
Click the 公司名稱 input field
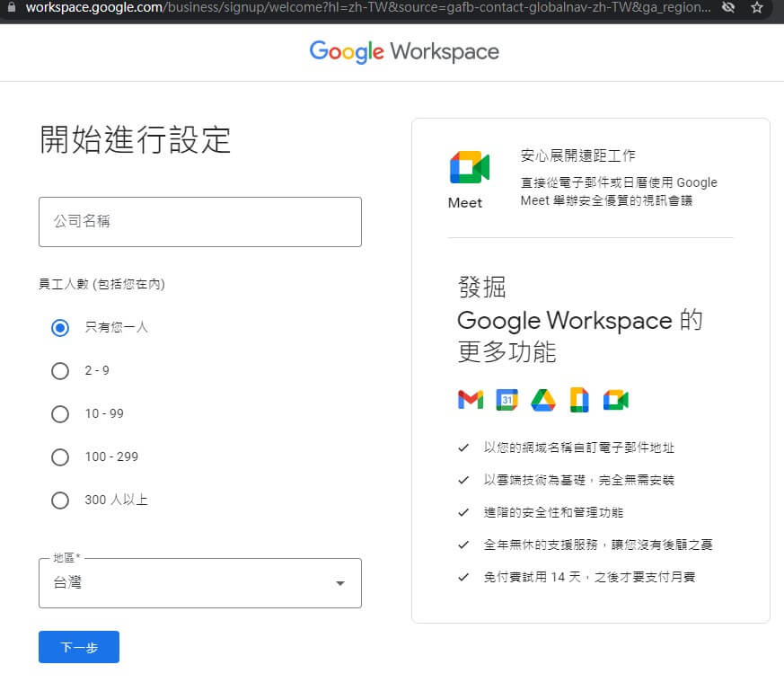pyautogui.click(x=199, y=221)
